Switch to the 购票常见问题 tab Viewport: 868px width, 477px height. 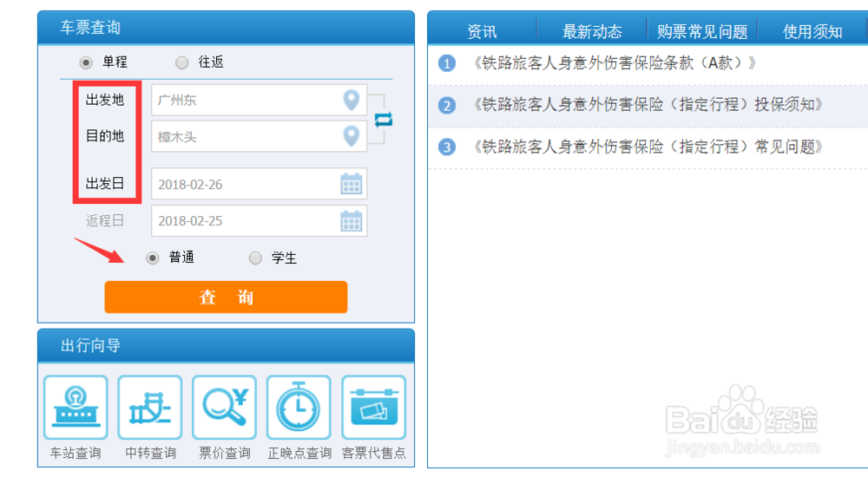point(702,31)
